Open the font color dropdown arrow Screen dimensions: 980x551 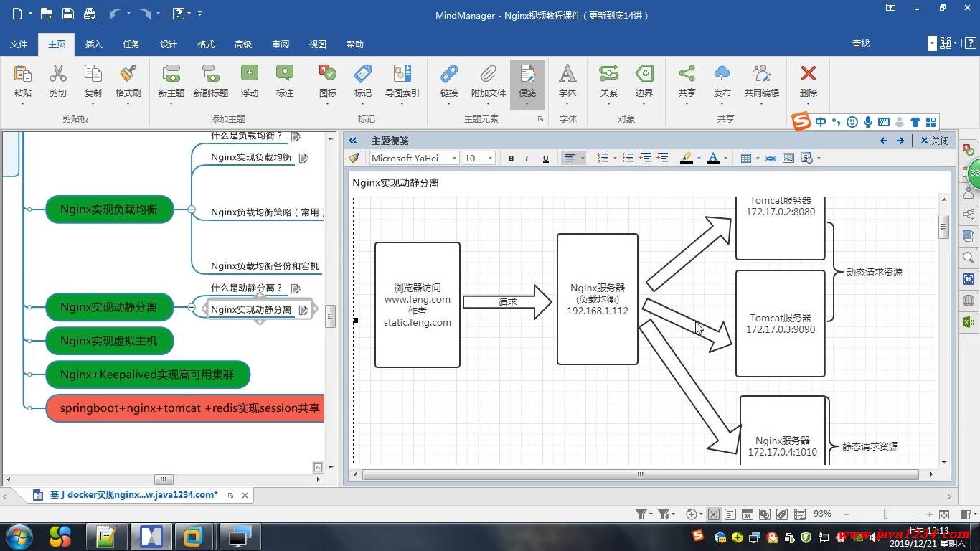click(x=725, y=159)
